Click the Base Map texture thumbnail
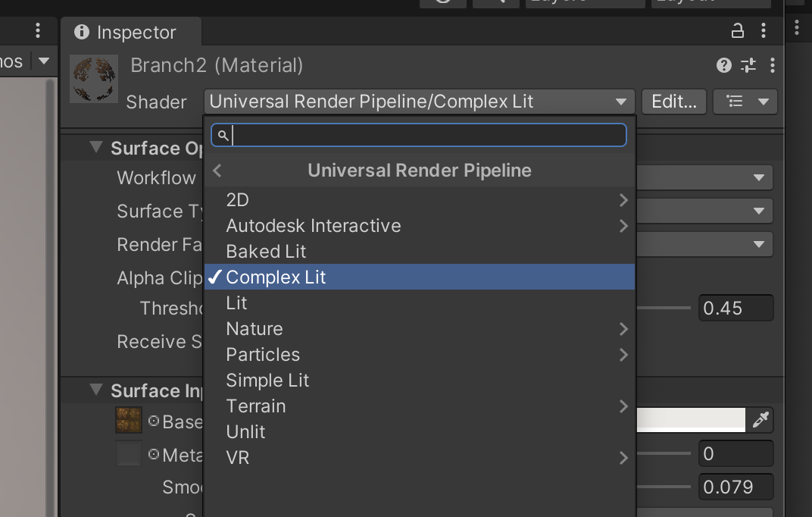Image resolution: width=812 pixels, height=517 pixels. [x=128, y=420]
